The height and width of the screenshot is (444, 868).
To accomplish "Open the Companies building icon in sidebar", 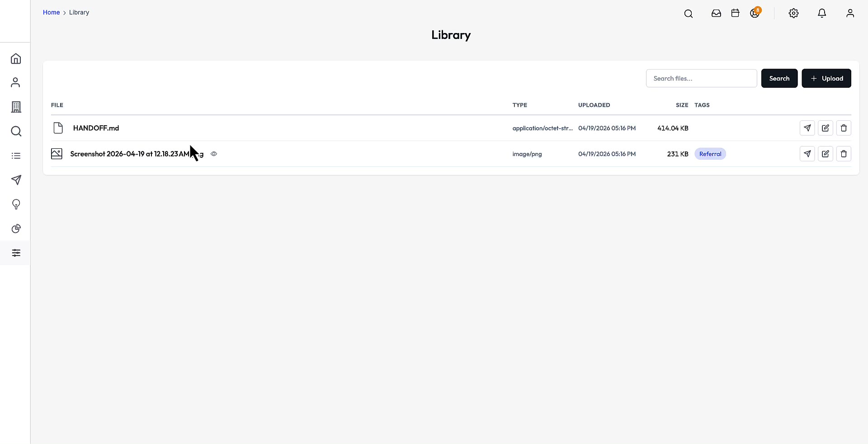I will click(x=16, y=107).
